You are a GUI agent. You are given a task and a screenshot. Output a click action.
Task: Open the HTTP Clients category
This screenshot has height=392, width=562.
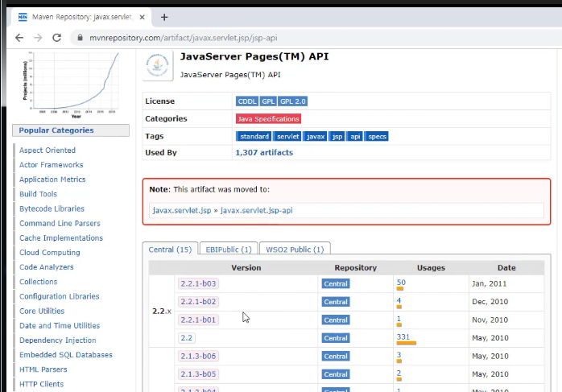coord(42,385)
